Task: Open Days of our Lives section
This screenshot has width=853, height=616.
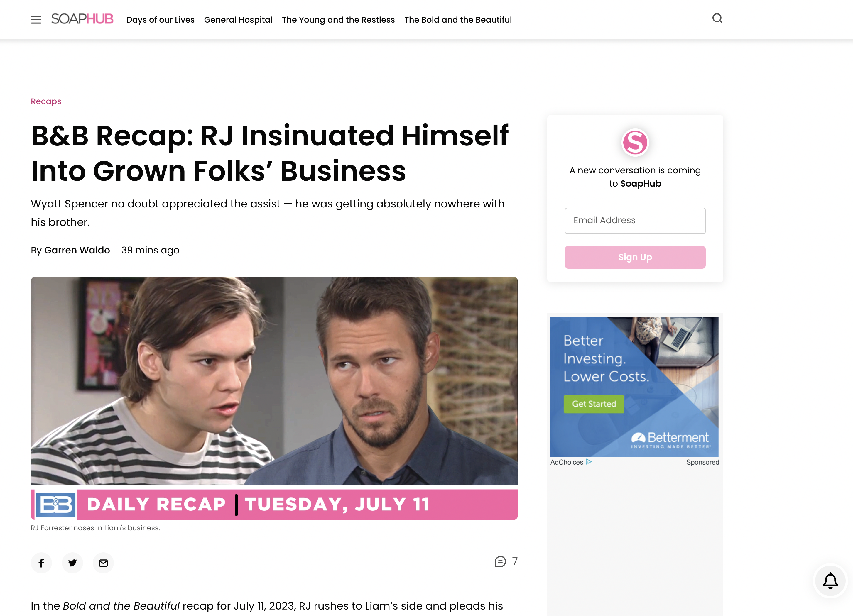Action: (160, 20)
